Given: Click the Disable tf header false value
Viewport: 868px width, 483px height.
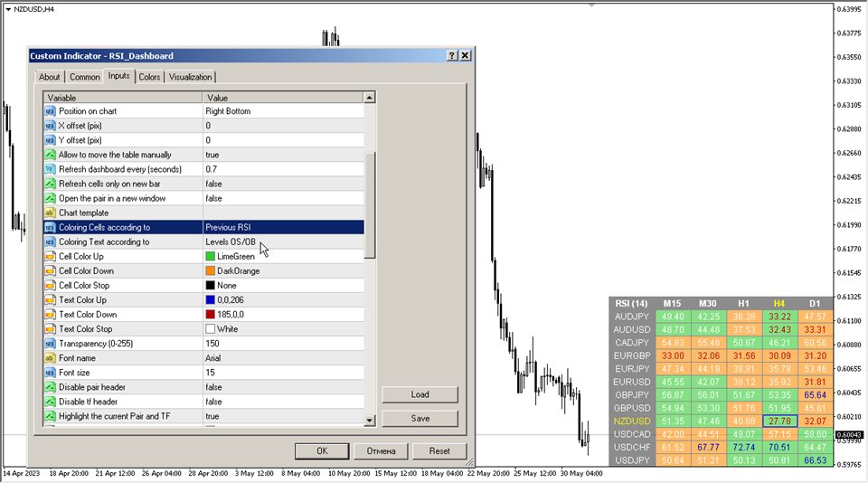Looking at the screenshot, I should (x=283, y=402).
